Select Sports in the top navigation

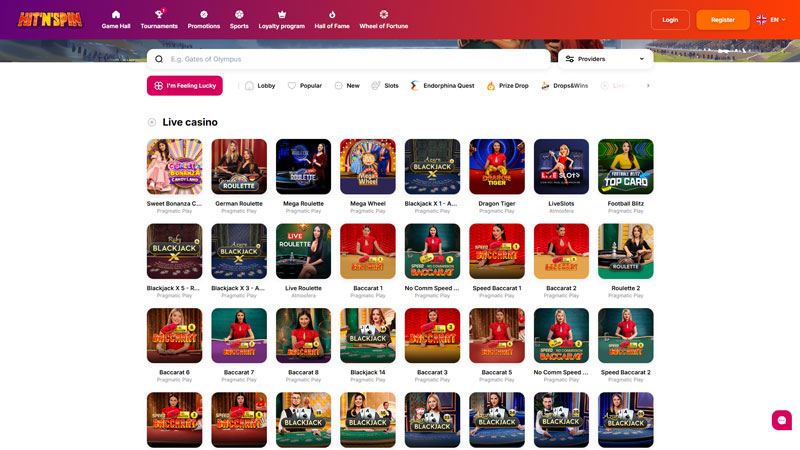(239, 20)
